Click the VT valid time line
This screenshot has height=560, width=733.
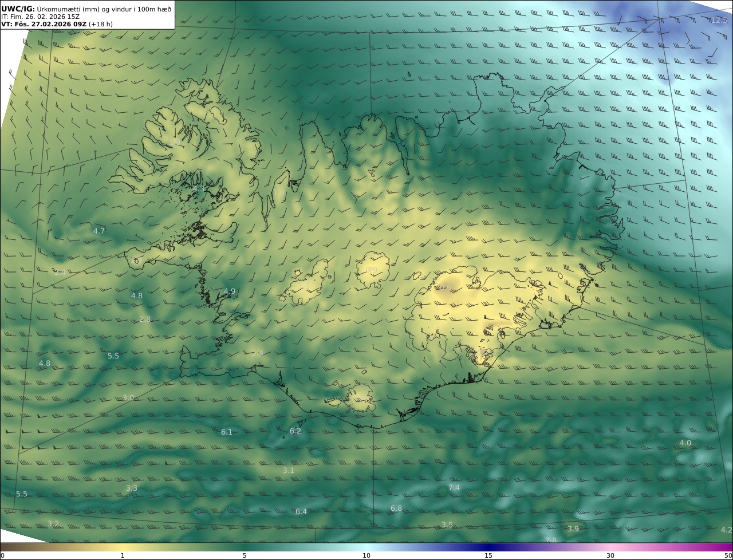pos(57,24)
